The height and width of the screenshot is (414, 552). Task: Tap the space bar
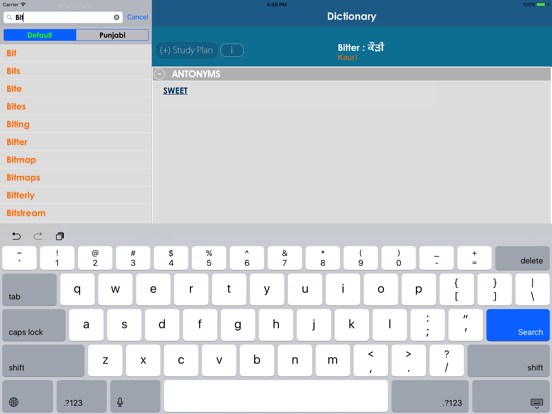coord(276,396)
